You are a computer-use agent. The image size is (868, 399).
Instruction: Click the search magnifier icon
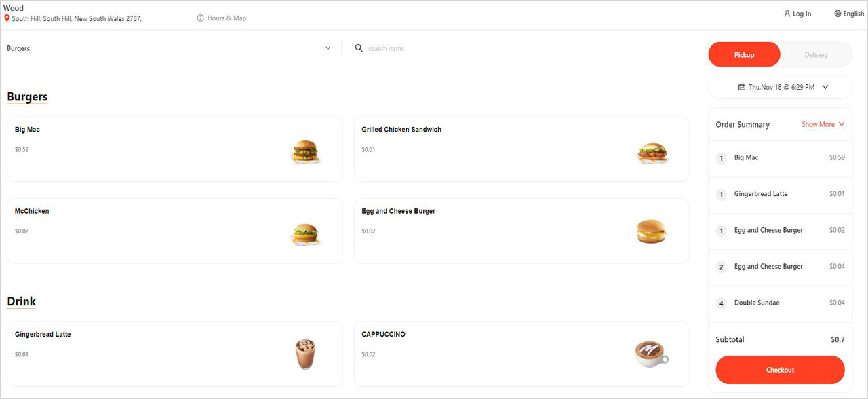click(x=359, y=48)
